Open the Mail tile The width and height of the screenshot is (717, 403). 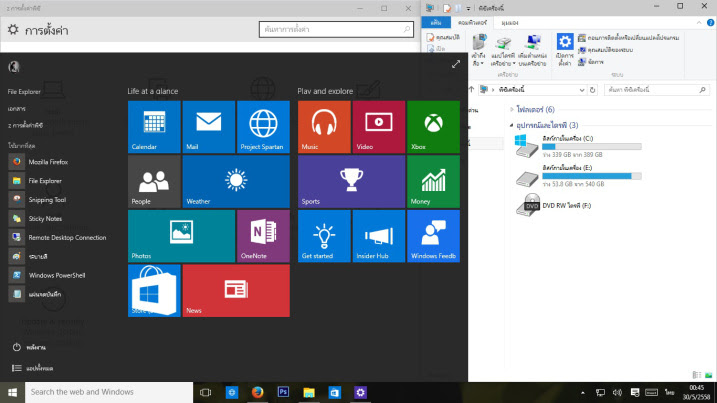(x=209, y=127)
